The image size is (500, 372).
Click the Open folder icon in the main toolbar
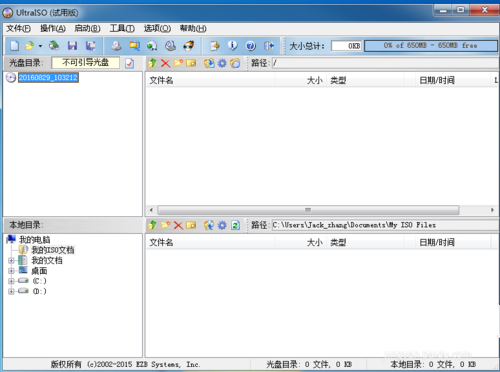pos(30,45)
